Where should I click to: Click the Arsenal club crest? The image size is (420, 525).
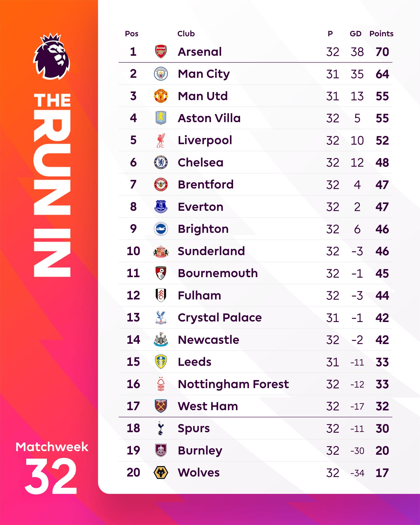click(161, 52)
